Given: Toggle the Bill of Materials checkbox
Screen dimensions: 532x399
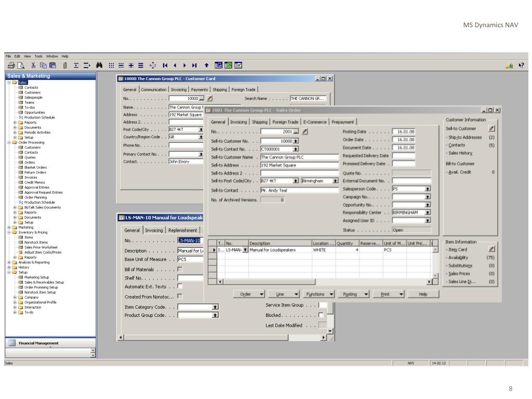Looking at the screenshot, I should tap(180, 270).
